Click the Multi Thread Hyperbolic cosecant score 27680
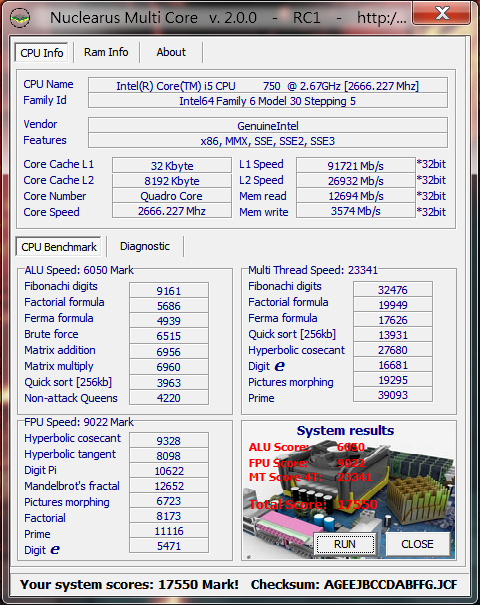 [x=393, y=350]
